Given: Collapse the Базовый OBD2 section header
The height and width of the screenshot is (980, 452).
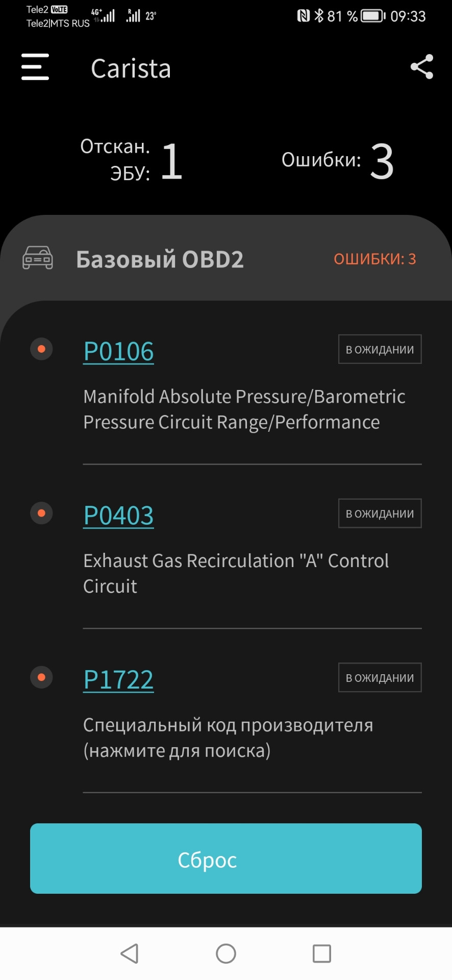Looking at the screenshot, I should pyautogui.click(x=160, y=259).
